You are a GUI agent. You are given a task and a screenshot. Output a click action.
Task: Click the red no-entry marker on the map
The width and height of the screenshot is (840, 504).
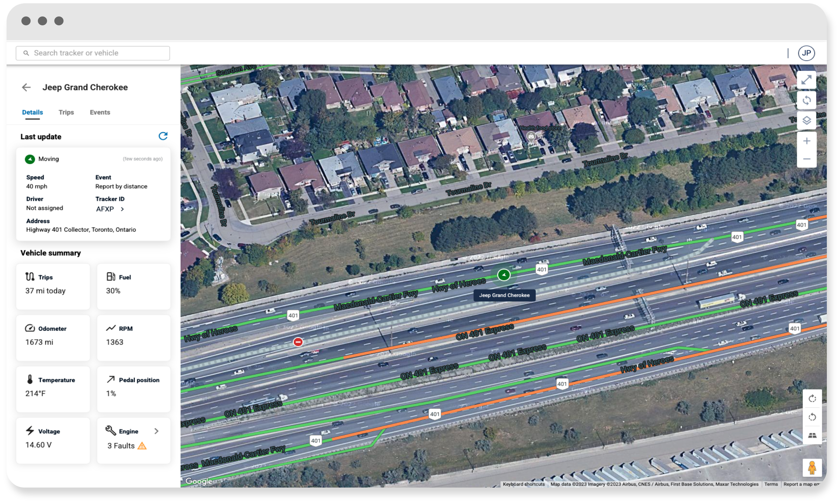pyautogui.click(x=298, y=342)
